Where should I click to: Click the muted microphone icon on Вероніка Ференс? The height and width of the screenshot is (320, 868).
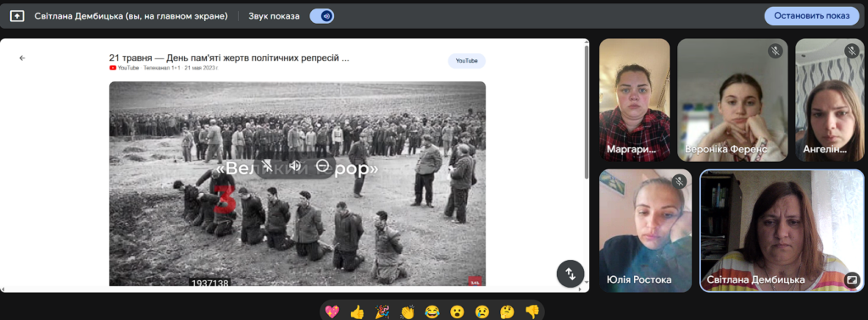tap(776, 52)
